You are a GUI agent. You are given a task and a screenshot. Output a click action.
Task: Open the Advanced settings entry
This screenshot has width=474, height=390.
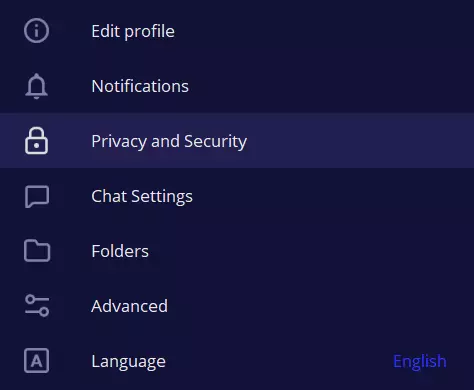129,306
